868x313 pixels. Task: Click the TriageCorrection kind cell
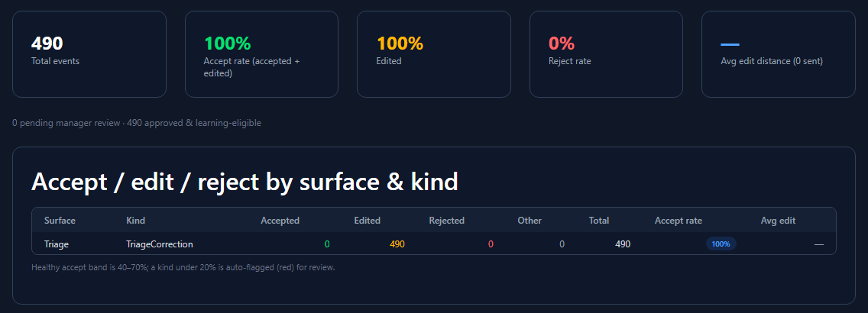click(160, 244)
